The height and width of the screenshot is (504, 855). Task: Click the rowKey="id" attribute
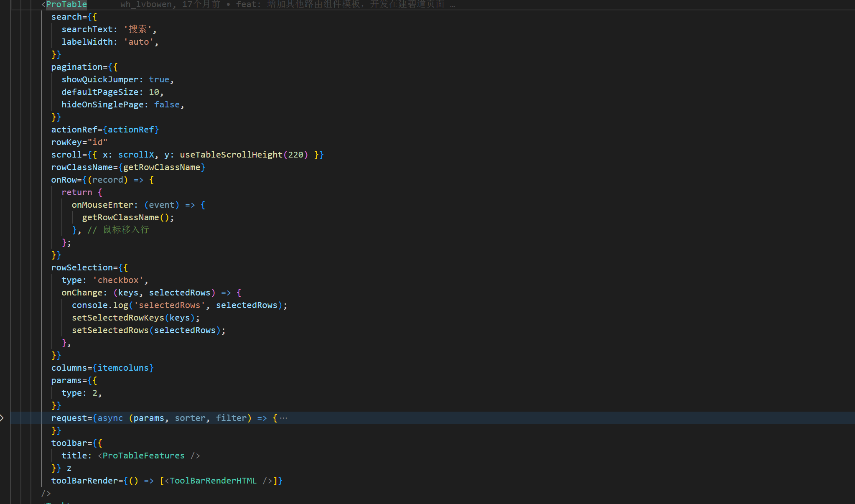coord(79,142)
